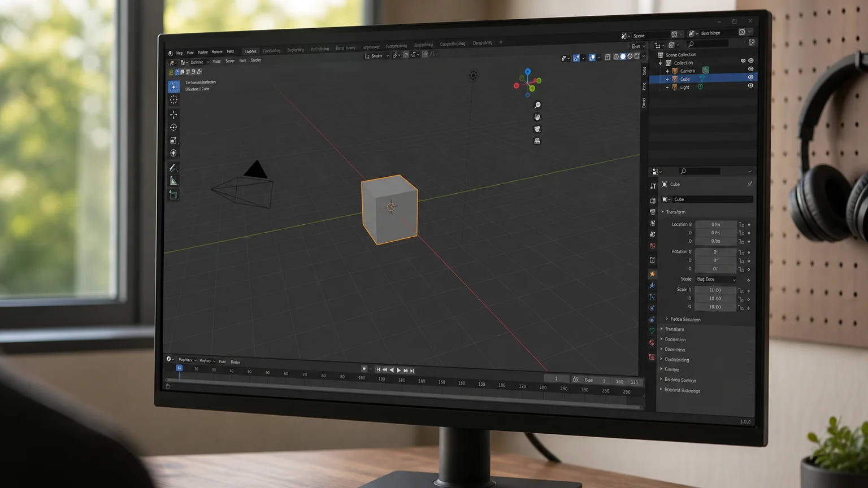Screen dimensions: 868x488
Task: Select the Cursor tool in the left toolbar
Action: tap(173, 99)
